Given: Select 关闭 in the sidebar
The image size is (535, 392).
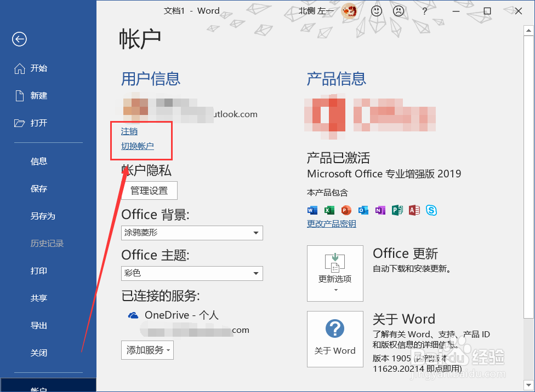Looking at the screenshot, I should (x=38, y=353).
